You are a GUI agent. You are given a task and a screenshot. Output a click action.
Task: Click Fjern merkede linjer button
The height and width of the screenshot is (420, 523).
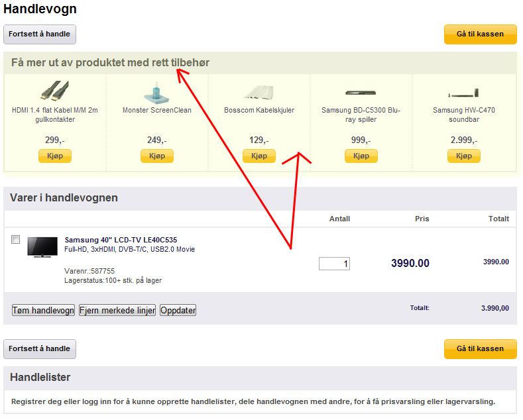(x=117, y=310)
